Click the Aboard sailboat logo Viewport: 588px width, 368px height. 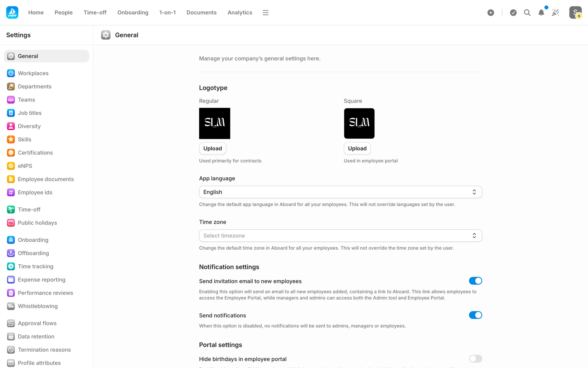click(x=12, y=13)
